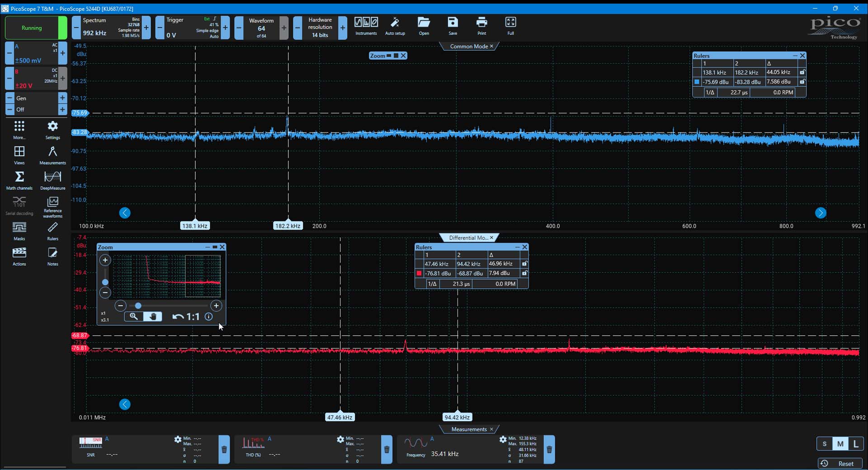Viewport: 868px width, 470px height.
Task: Open Math channels
Action: click(x=19, y=181)
